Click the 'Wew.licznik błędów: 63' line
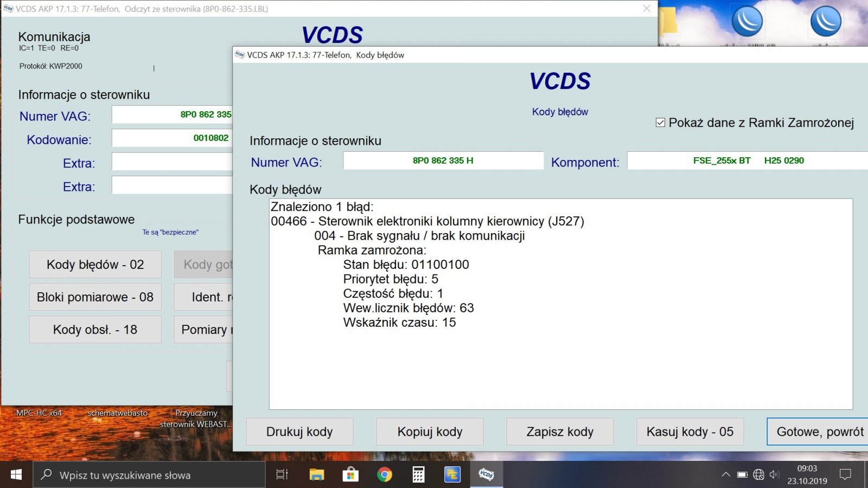The width and height of the screenshot is (868, 488). [409, 308]
